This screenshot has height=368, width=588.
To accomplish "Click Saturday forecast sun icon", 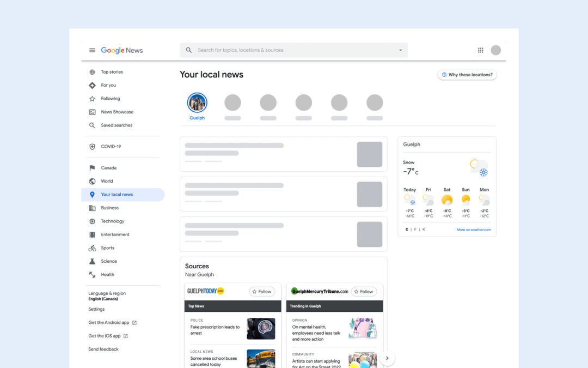I will pos(447,200).
